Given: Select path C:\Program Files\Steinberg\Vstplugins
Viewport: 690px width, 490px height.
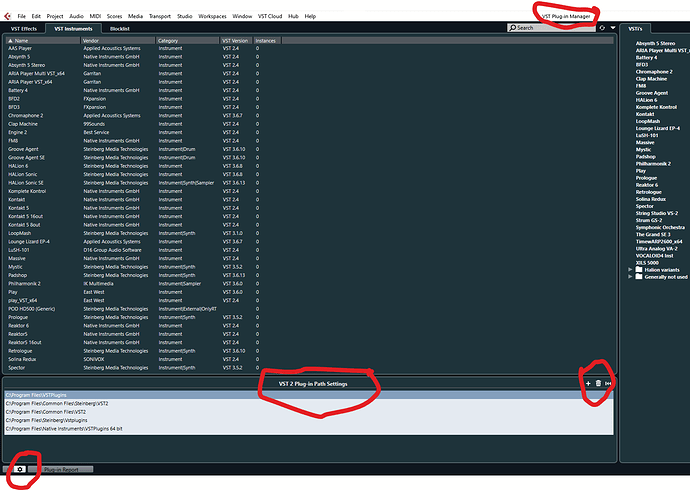Looking at the screenshot, I should [309, 420].
